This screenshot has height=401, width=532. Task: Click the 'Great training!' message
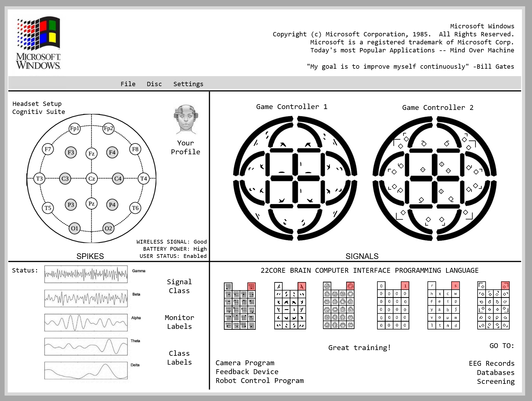click(360, 348)
